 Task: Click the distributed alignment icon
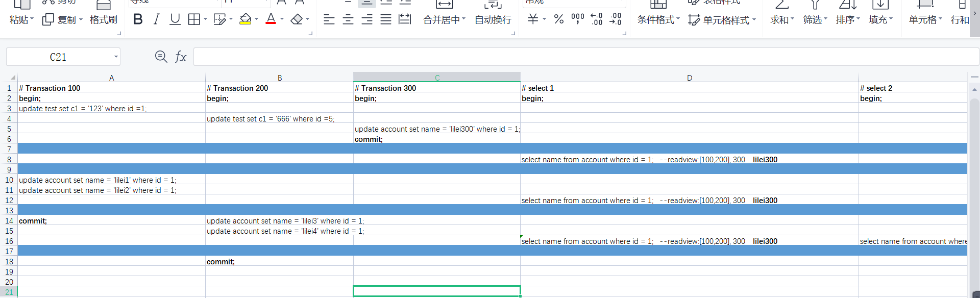click(x=405, y=19)
